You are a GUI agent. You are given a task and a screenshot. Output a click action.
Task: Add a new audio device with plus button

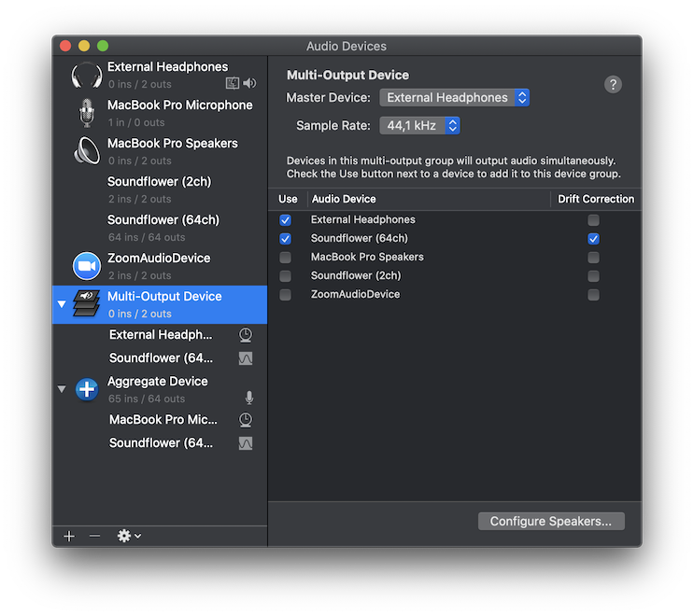[x=69, y=537]
